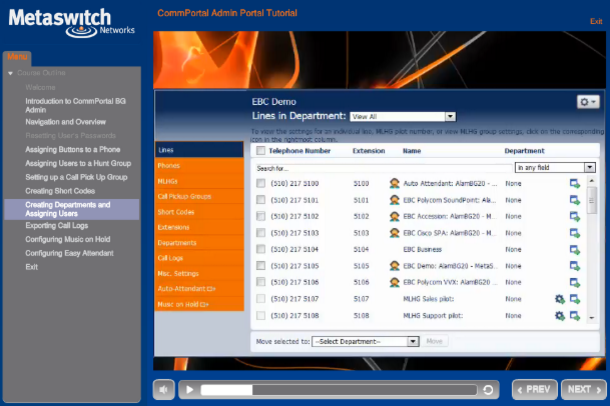The width and height of the screenshot is (610, 406).
Task: Open the MLHGs section
Action: point(199,181)
